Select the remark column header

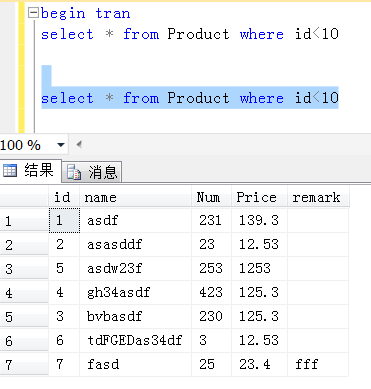[318, 197]
